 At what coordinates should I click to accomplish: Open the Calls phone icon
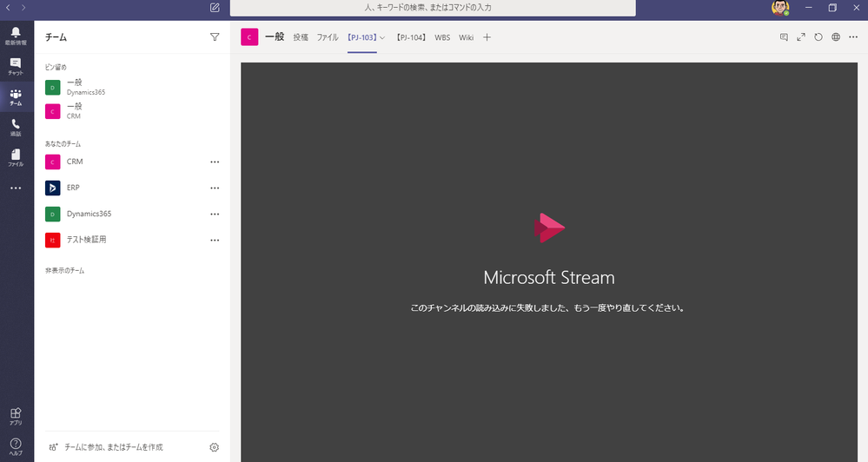(x=16, y=128)
